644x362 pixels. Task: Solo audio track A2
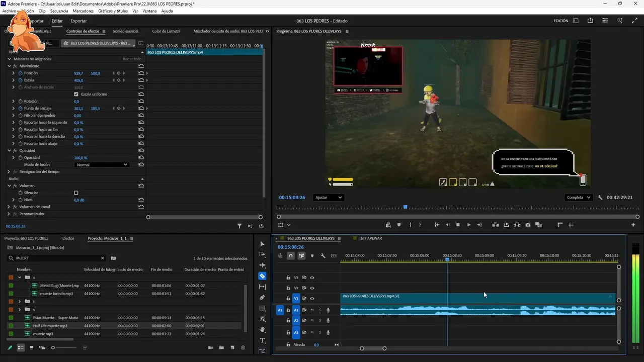[320, 321]
